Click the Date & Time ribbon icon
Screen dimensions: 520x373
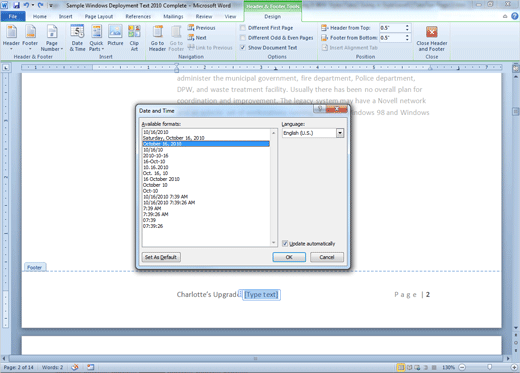(77, 32)
